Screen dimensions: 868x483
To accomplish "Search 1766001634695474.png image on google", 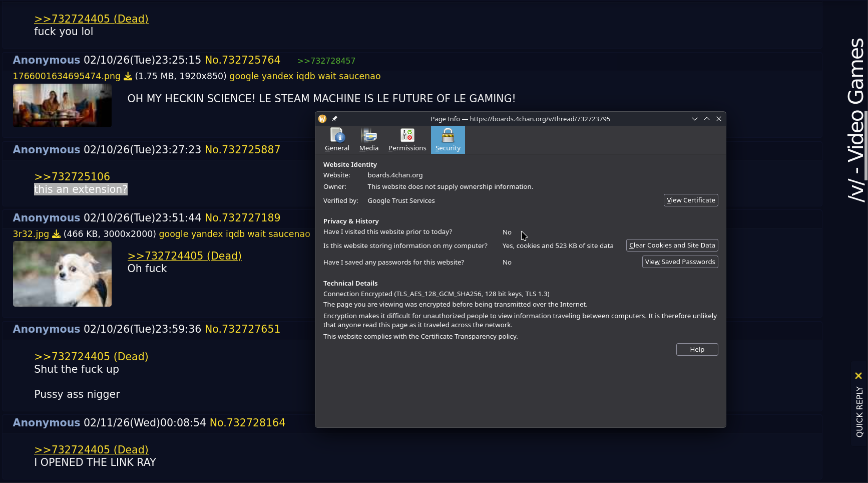I will [x=244, y=76].
